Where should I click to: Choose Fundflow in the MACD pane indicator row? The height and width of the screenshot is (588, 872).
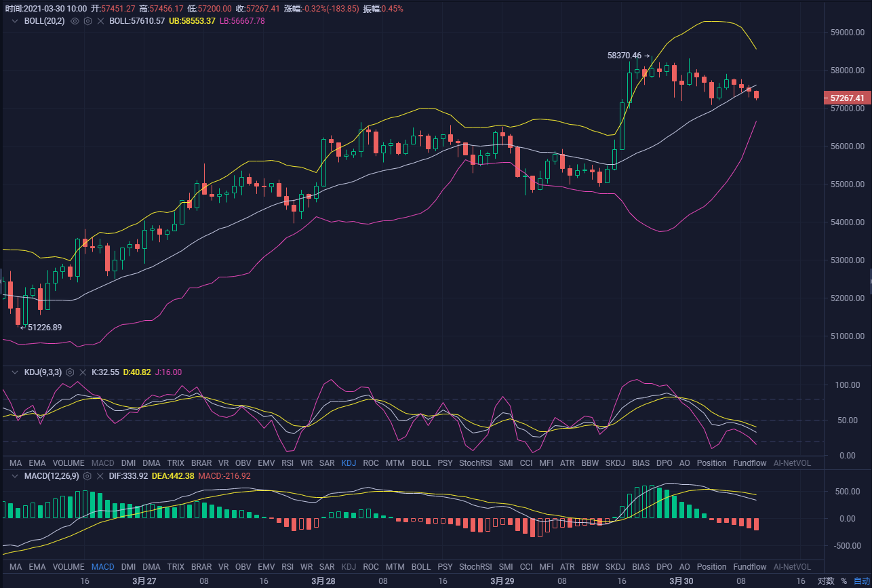point(749,567)
